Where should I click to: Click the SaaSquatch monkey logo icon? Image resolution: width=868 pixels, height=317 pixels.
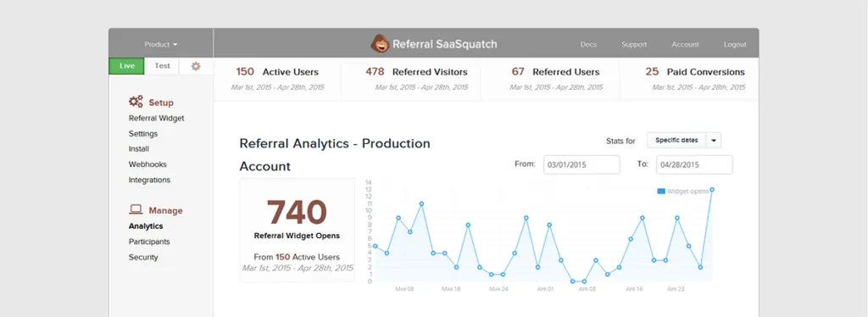pyautogui.click(x=380, y=44)
